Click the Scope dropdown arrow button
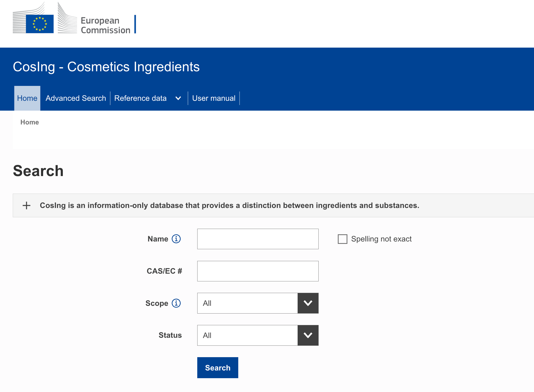 click(308, 303)
